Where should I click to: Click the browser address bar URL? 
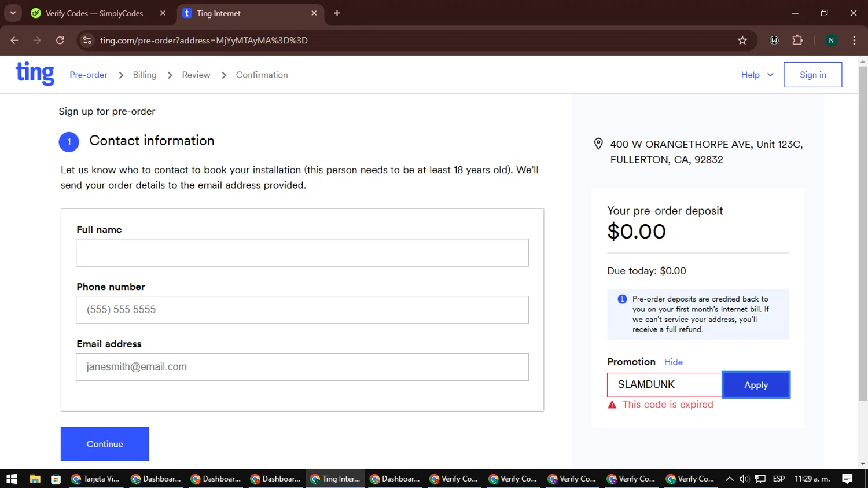(x=204, y=41)
